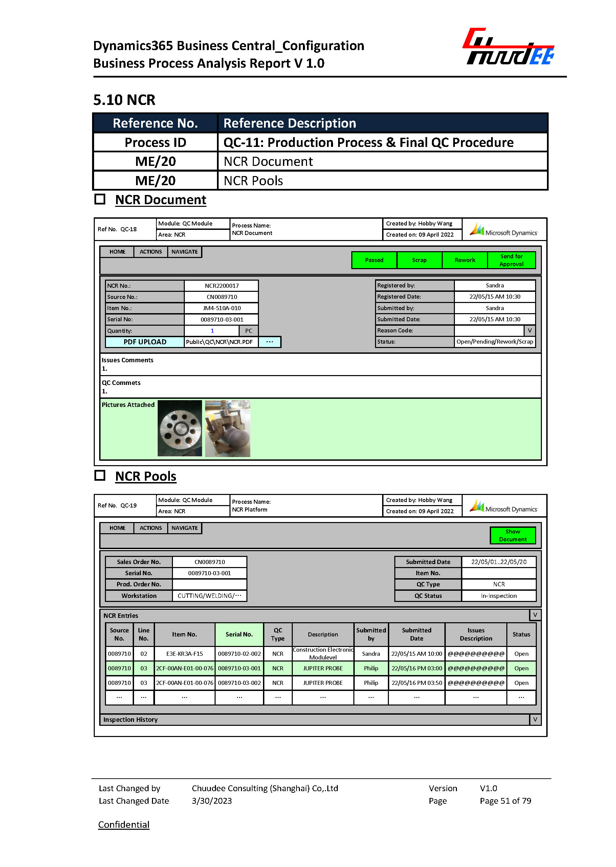Click the Show Document button
The width and height of the screenshot is (616, 867).
512,535
